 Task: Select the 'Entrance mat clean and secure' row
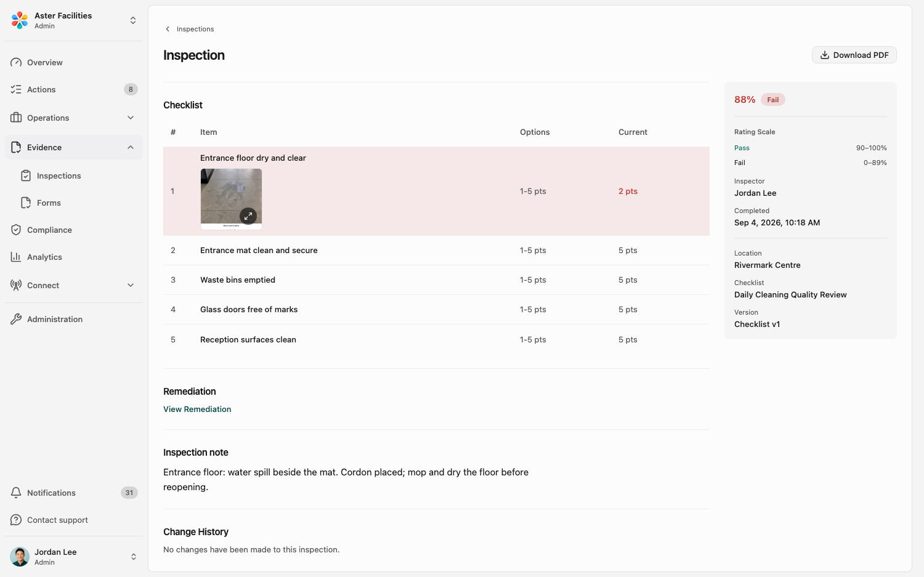tap(436, 251)
